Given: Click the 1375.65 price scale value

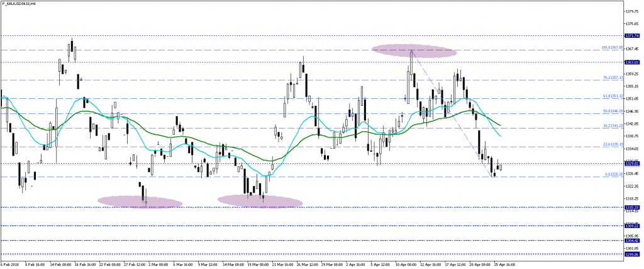Looking at the screenshot, I should point(633,25).
